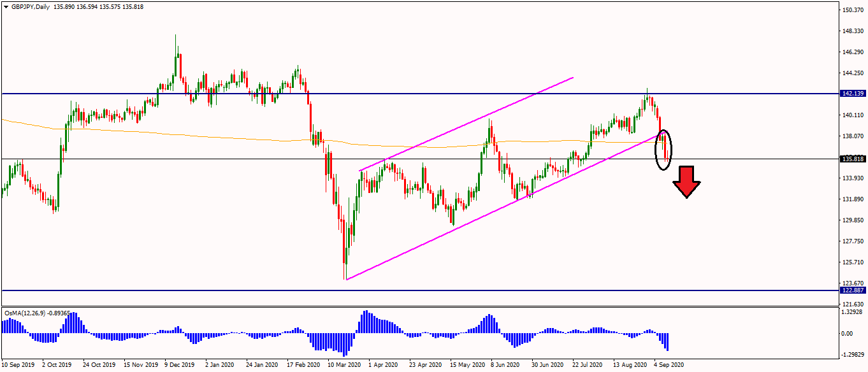Click the 1.32928 OsMA scale value

pos(853,313)
